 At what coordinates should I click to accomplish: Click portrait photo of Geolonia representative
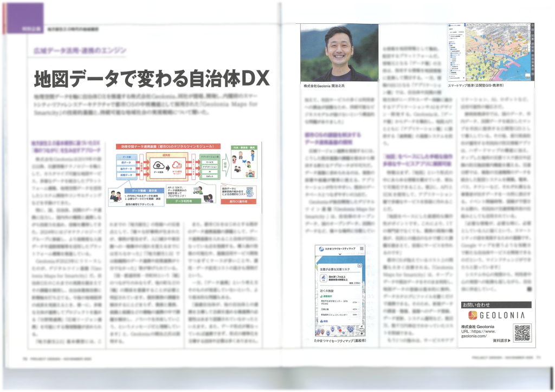pyautogui.click(x=340, y=53)
